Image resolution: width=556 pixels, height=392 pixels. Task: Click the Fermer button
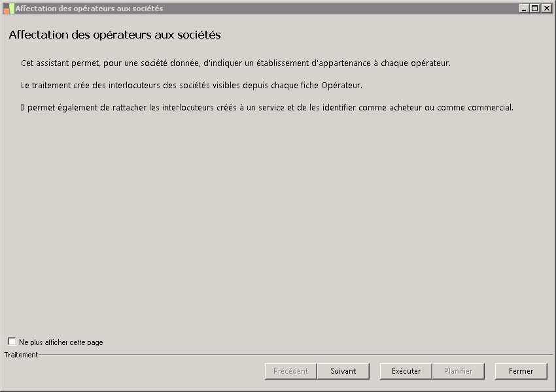click(x=521, y=371)
